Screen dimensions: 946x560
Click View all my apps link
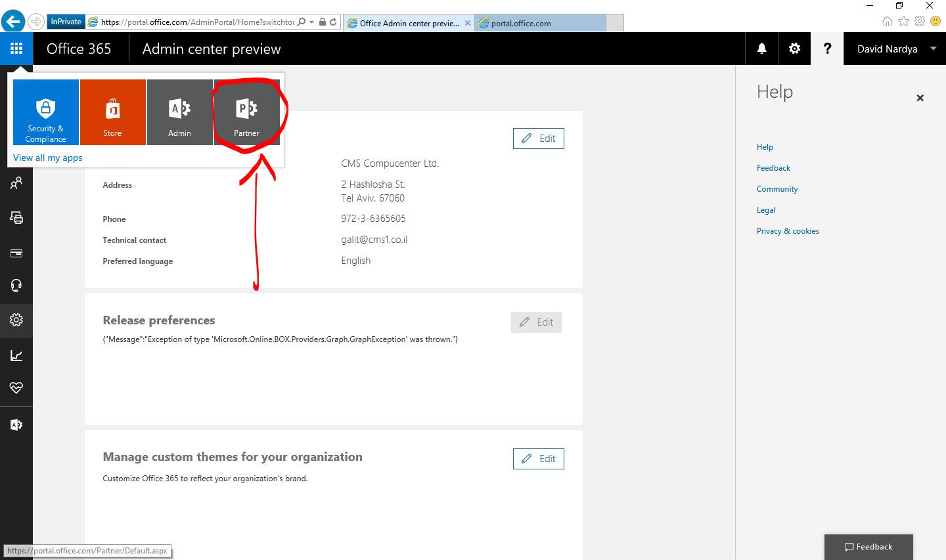[48, 158]
